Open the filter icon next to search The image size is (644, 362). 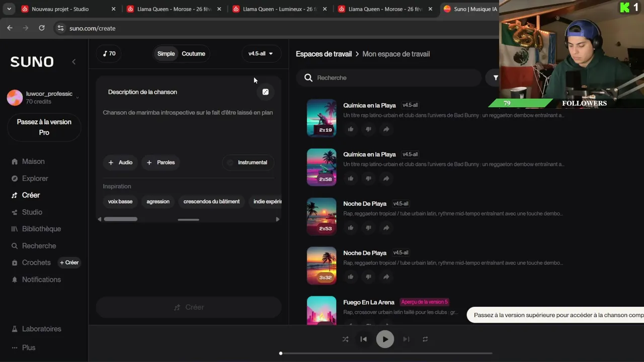(496, 78)
